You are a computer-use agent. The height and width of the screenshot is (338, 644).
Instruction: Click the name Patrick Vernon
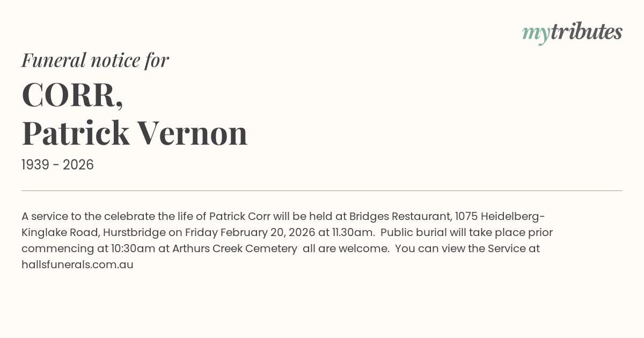click(x=134, y=133)
